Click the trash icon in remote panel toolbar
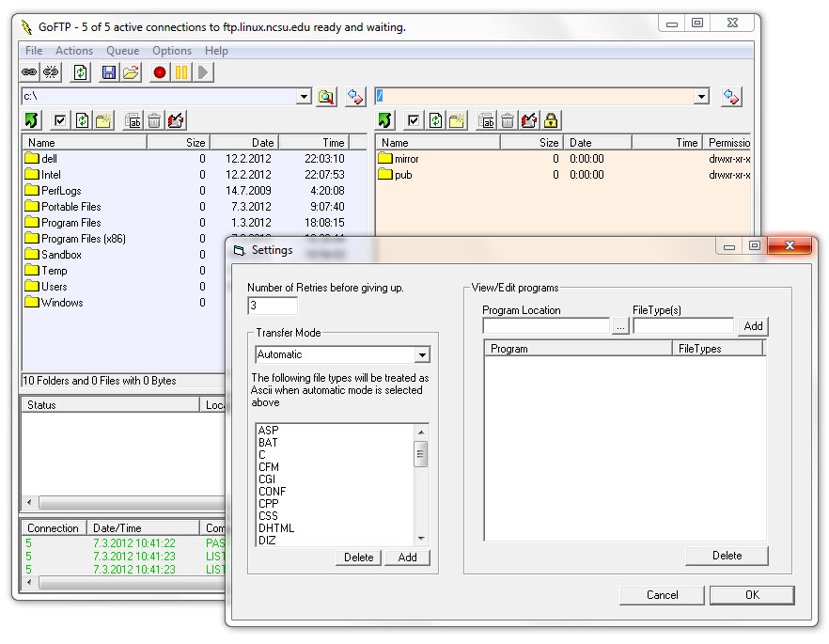This screenshot has height=644, width=829. [x=507, y=120]
